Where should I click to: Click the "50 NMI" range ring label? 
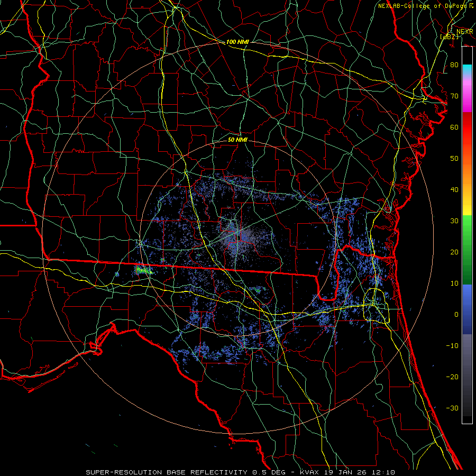point(237,140)
